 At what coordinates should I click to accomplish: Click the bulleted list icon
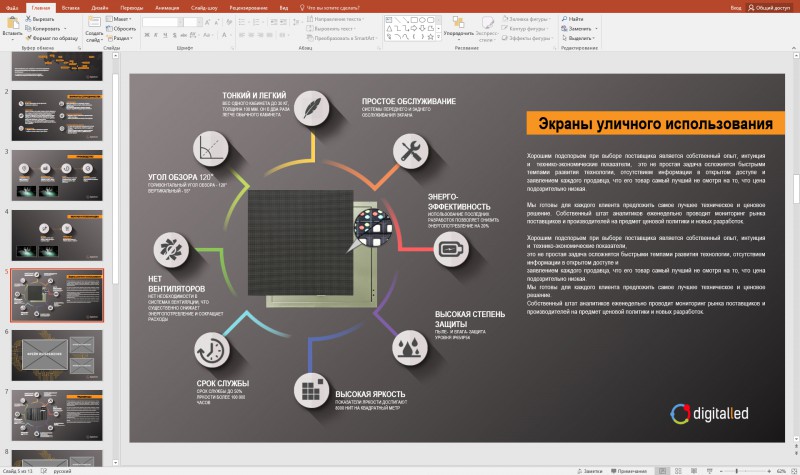point(243,22)
